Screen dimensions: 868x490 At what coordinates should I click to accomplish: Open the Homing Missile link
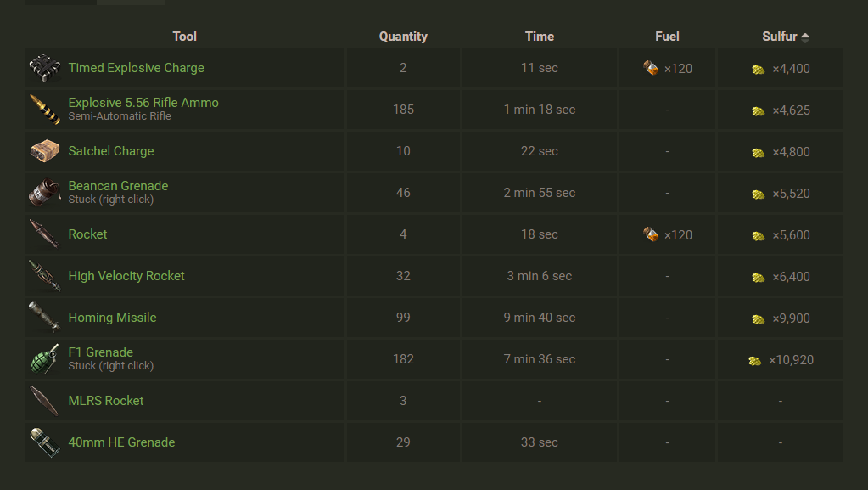point(112,318)
